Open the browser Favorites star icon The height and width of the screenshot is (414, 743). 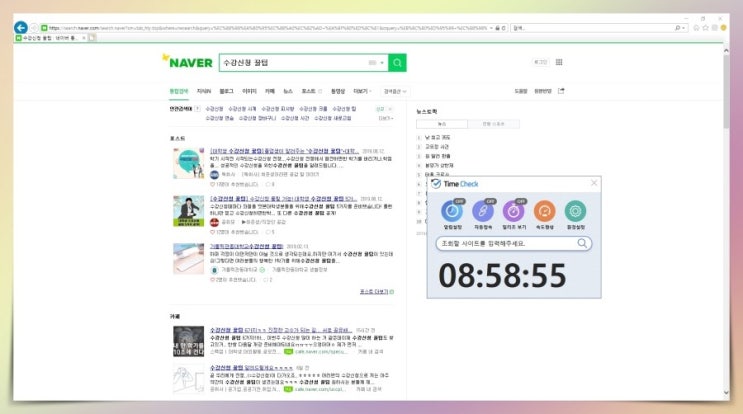tap(705, 28)
